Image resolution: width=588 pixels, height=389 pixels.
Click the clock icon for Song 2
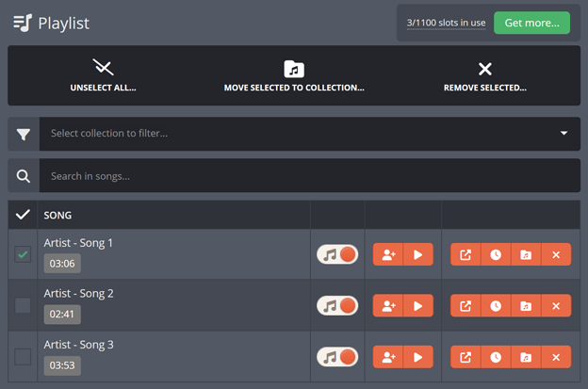point(496,305)
